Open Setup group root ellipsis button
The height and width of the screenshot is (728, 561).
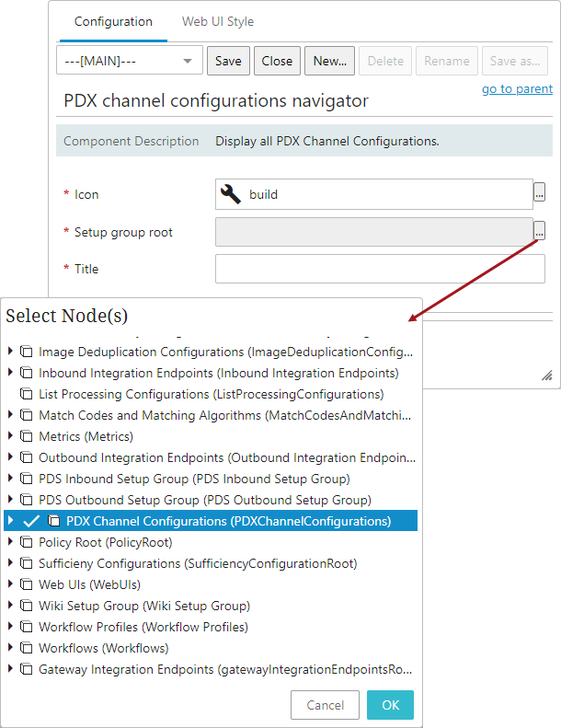(x=539, y=231)
